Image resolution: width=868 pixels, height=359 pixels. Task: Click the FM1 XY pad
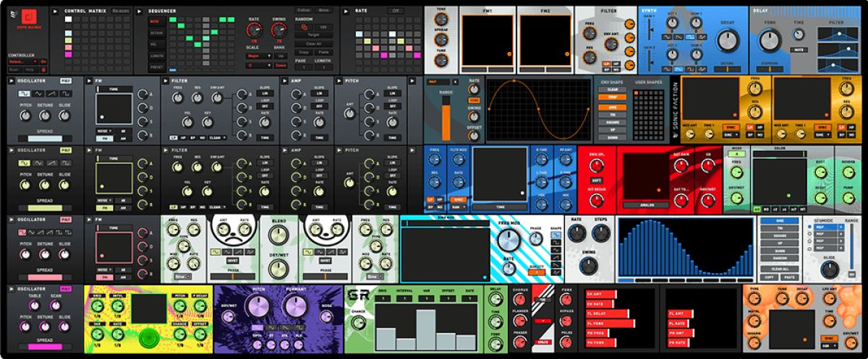click(488, 40)
